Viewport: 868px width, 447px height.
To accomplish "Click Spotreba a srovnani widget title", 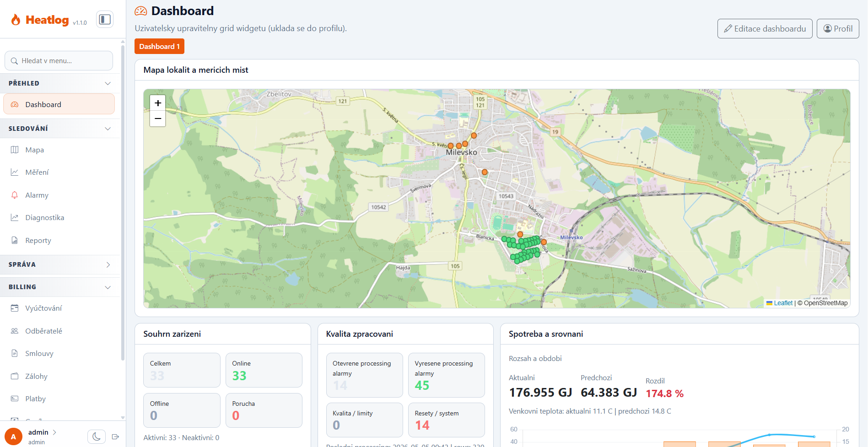I will coord(546,334).
